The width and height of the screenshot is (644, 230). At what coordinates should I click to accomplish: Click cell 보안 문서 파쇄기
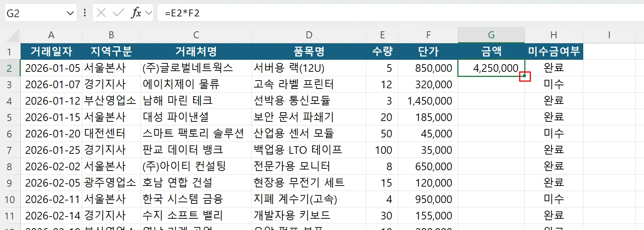309,117
